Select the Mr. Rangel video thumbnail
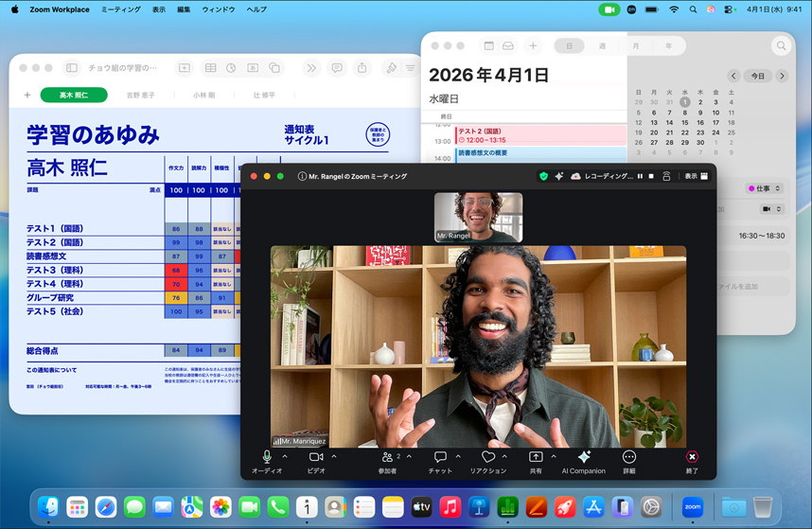The height and width of the screenshot is (529, 812). tap(478, 217)
